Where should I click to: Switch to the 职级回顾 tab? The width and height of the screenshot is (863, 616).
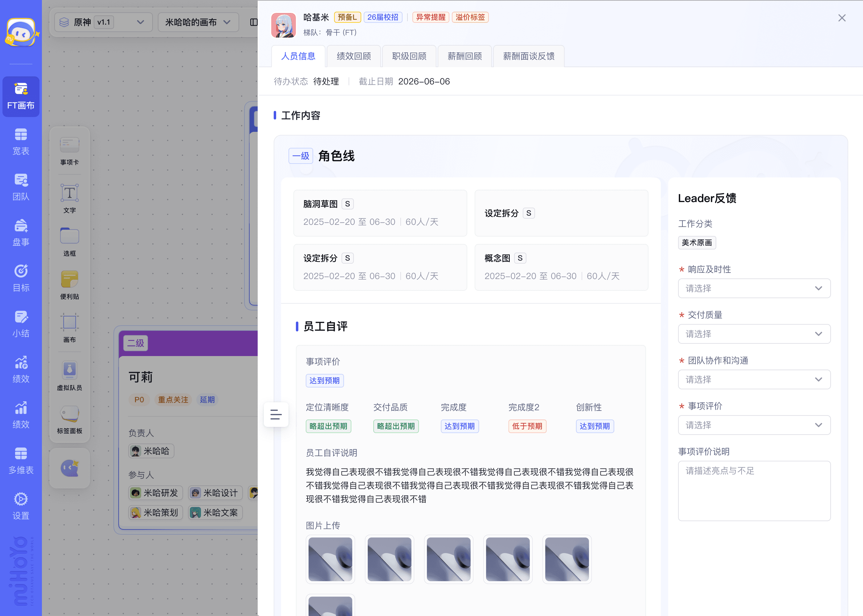tap(409, 56)
